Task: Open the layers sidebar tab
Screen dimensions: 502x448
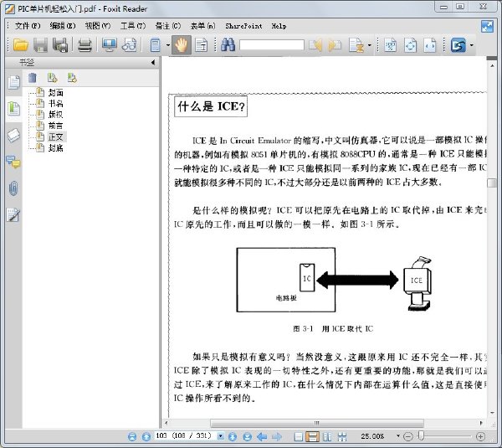Action: pyautogui.click(x=13, y=135)
